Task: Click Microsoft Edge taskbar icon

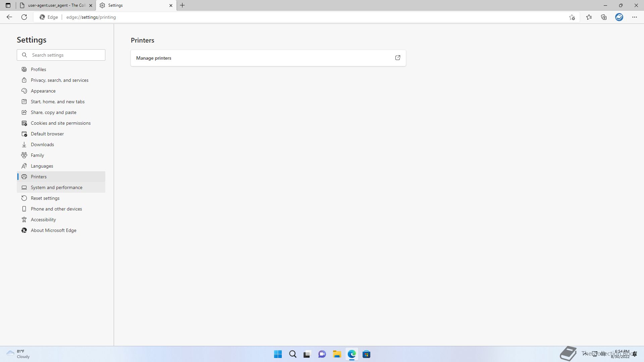Action: coord(352,354)
